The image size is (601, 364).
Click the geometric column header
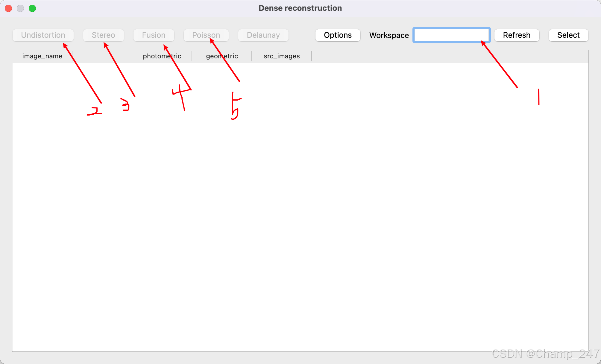(x=222, y=56)
